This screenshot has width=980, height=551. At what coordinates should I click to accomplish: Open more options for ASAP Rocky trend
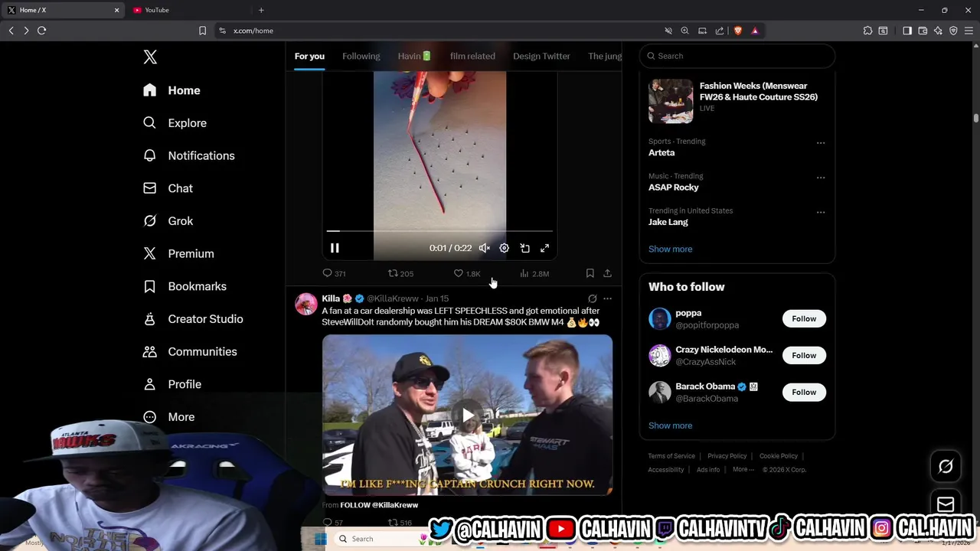(821, 178)
